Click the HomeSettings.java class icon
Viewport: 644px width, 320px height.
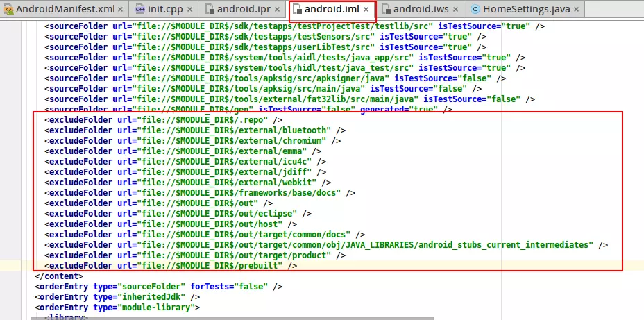pos(475,10)
